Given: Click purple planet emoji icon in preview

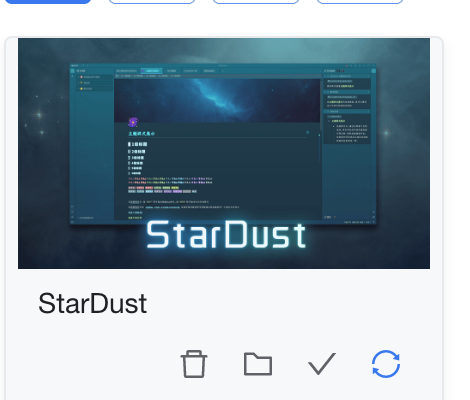Looking at the screenshot, I should (133, 122).
